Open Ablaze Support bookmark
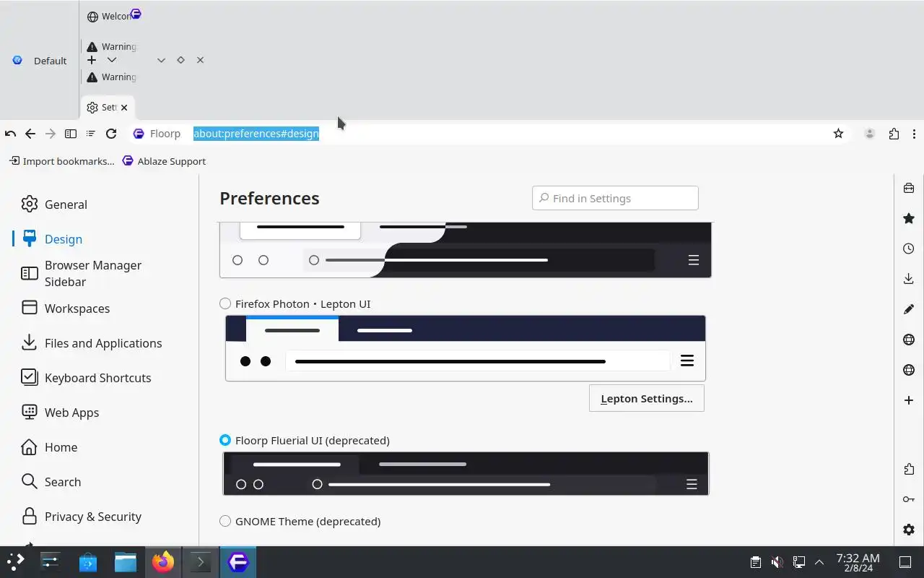This screenshot has width=924, height=578. [x=164, y=161]
